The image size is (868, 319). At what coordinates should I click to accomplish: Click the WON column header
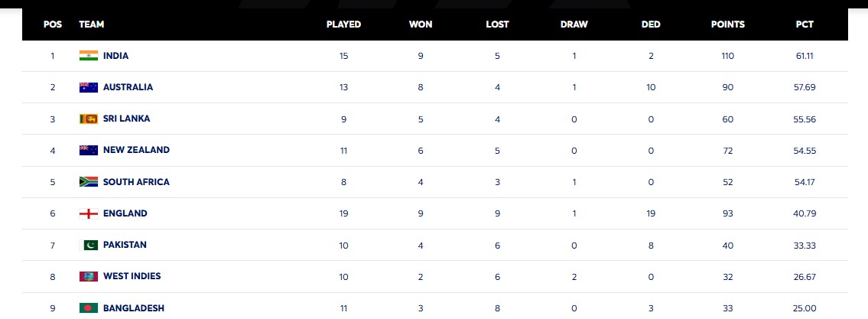click(421, 24)
